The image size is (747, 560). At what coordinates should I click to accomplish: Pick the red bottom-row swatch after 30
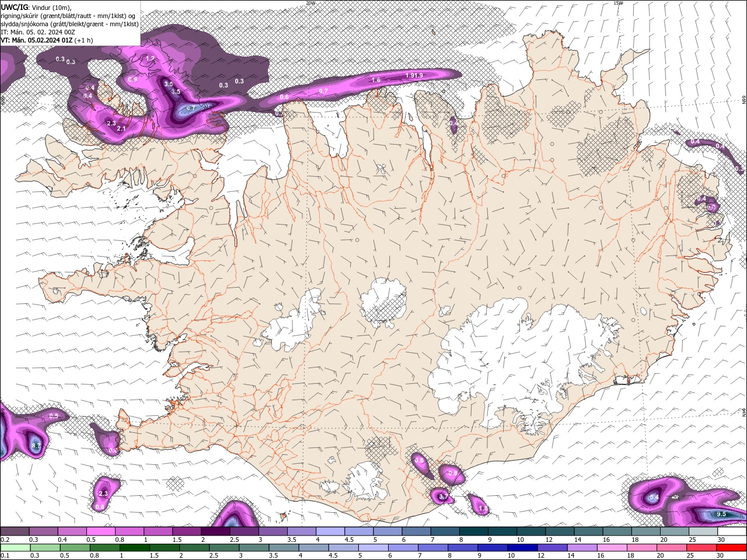(x=731, y=547)
